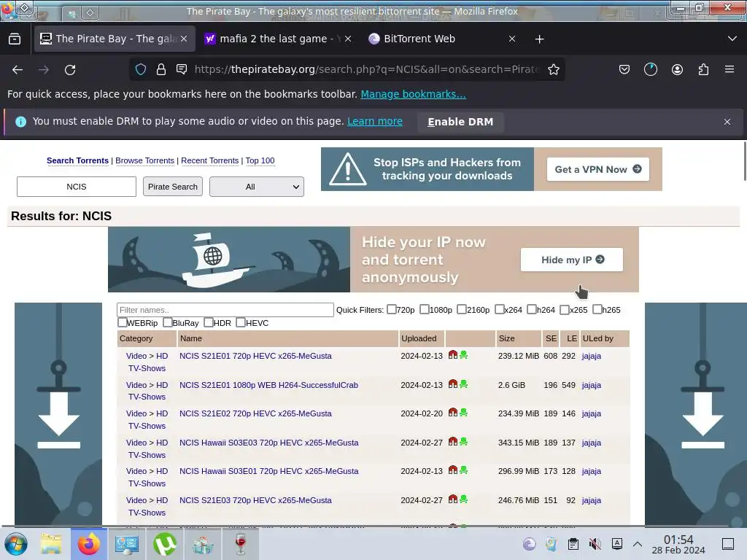
Task: Click the site padlock security icon
Action: click(x=161, y=69)
